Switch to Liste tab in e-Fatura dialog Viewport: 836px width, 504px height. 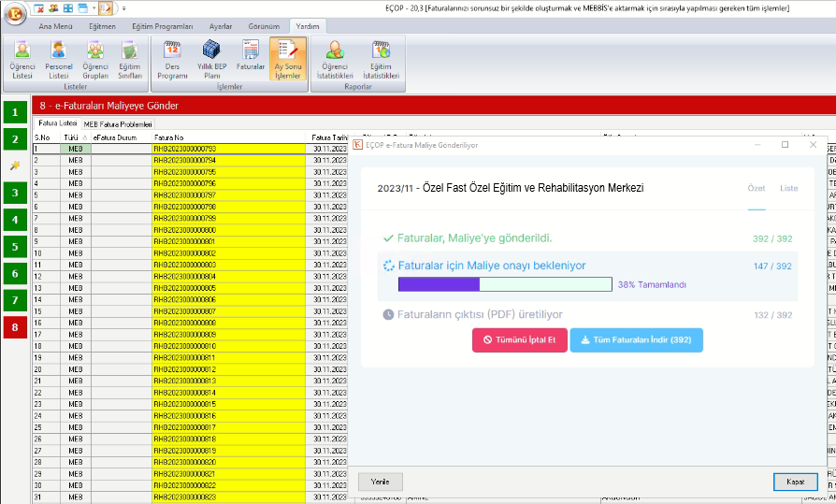point(789,188)
